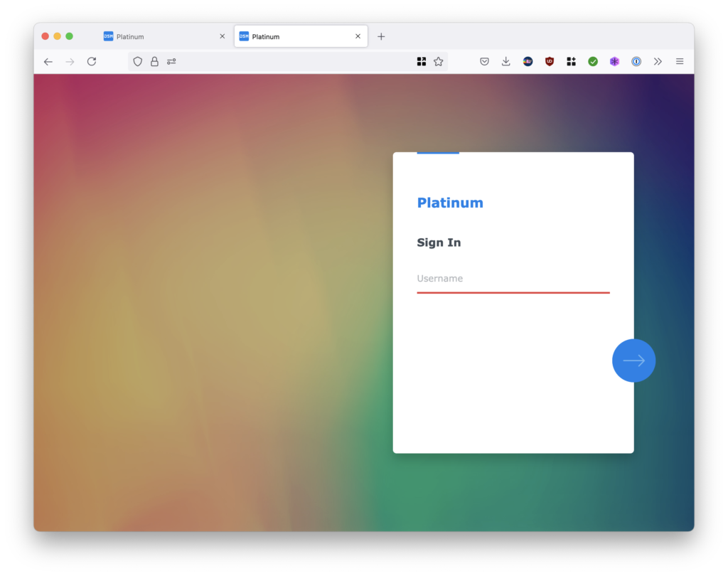Save page to Pocket
This screenshot has height=576, width=728.
click(x=484, y=61)
